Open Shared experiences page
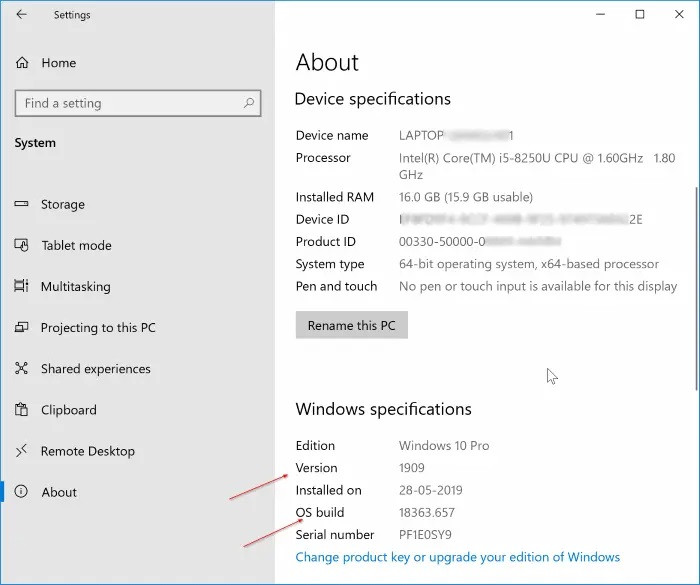This screenshot has width=700, height=585. pos(96,369)
